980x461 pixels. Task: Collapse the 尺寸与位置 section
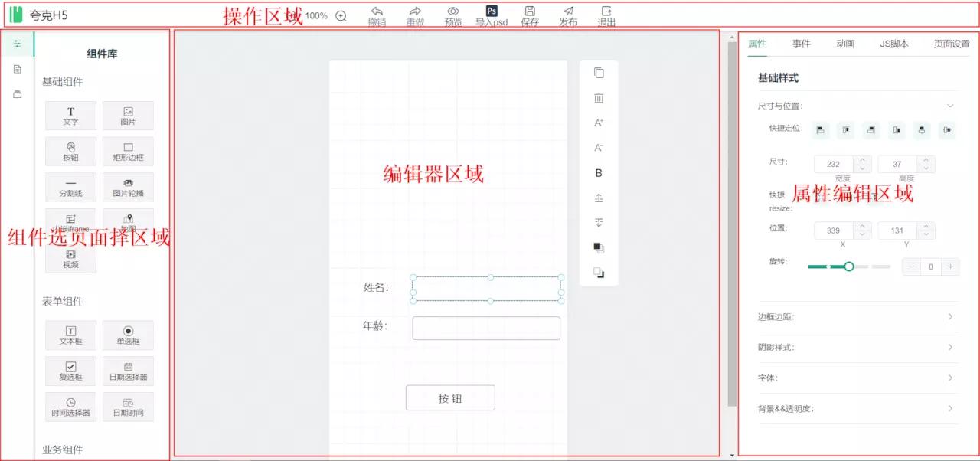[949, 106]
